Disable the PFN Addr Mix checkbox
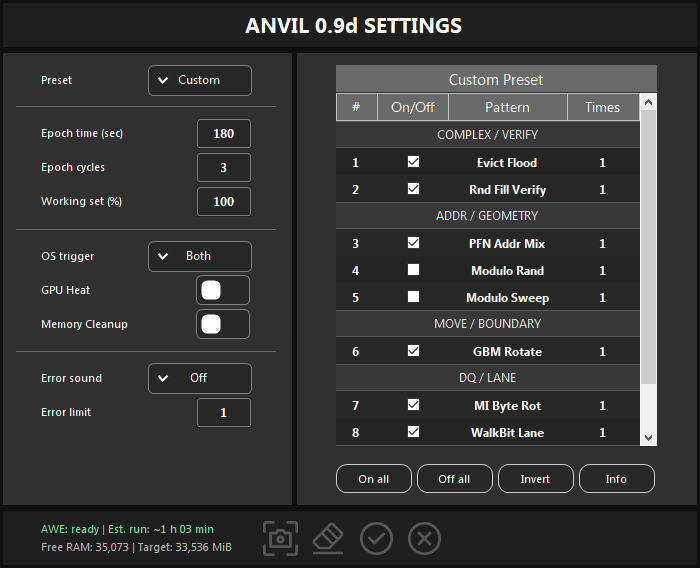This screenshot has width=700, height=568. pos(413,243)
